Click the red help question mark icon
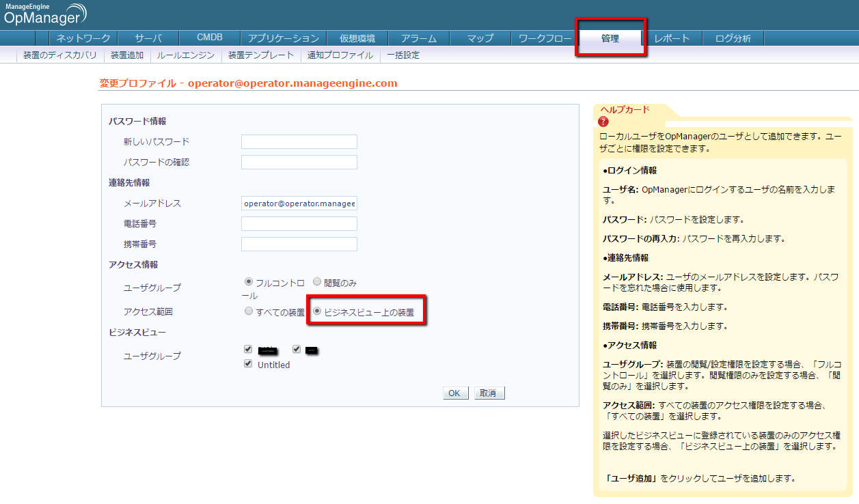Image resolution: width=859 pixels, height=504 pixels. tap(603, 122)
